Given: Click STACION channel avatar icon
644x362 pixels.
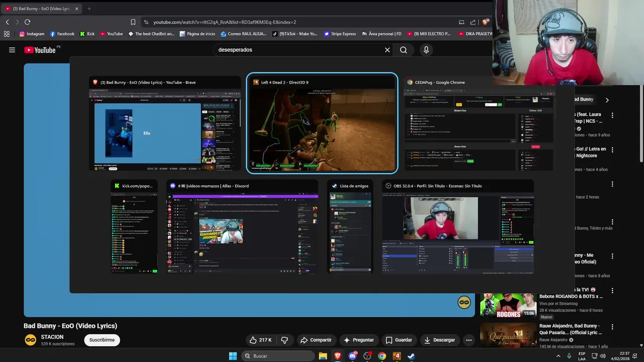Looking at the screenshot, I should pos(31,340).
